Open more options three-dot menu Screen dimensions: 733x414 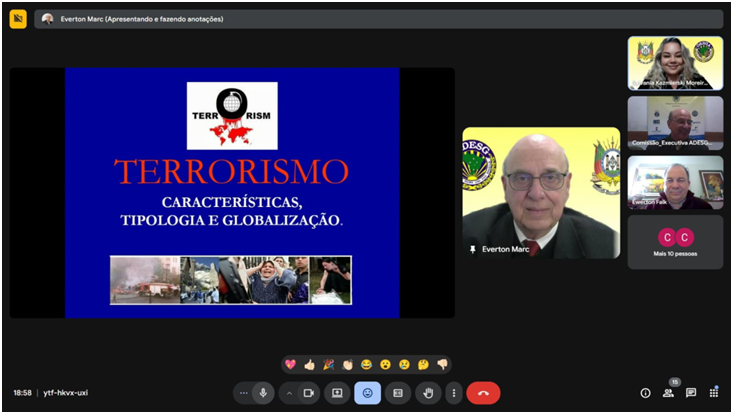(x=453, y=393)
